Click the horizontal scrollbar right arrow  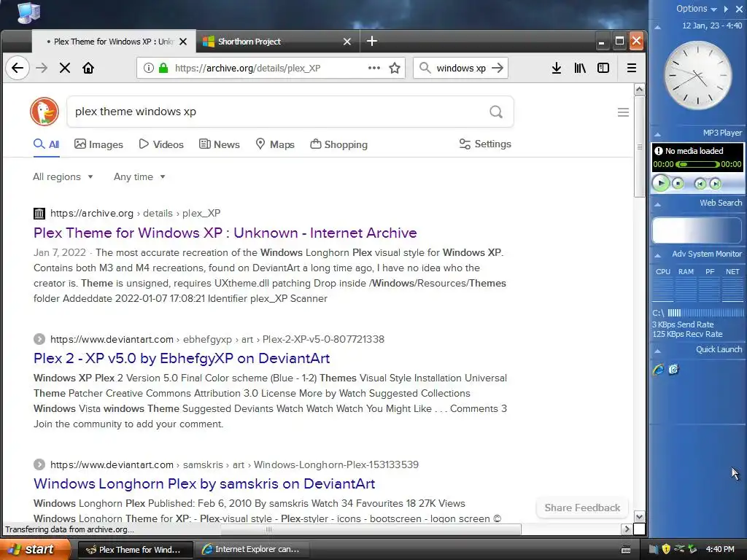tap(627, 529)
